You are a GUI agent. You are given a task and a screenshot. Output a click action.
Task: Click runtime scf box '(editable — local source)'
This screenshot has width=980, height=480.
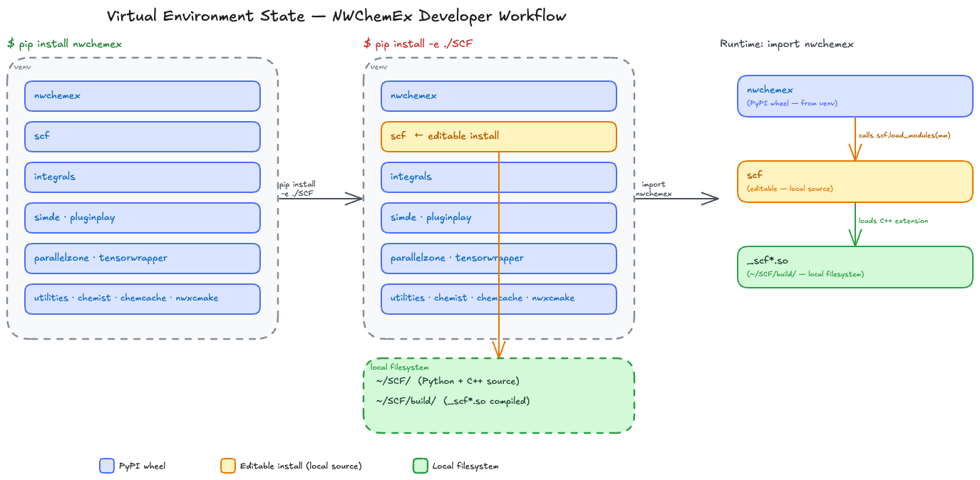tap(855, 182)
